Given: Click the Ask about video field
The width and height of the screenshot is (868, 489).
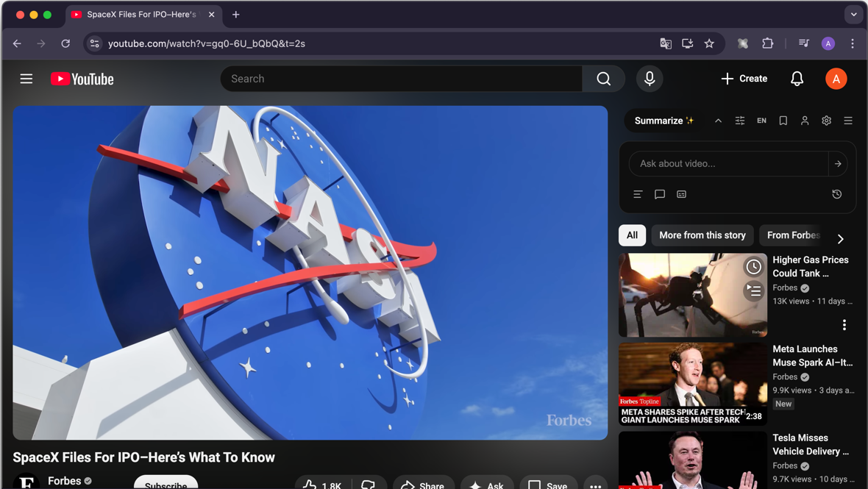Looking at the screenshot, I should pos(728,164).
